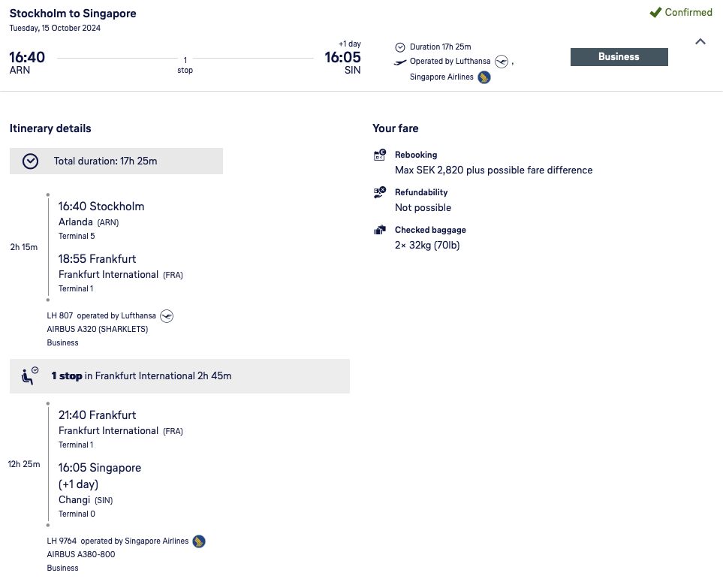Click the LH 807 flight number
This screenshot has height=588, width=723.
(x=59, y=316)
